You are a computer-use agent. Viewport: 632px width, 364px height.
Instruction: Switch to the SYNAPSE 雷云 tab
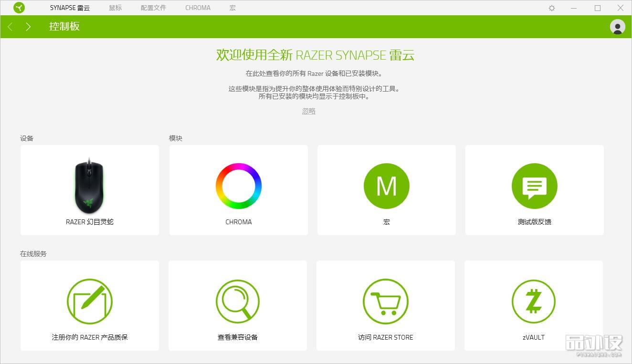tap(70, 8)
